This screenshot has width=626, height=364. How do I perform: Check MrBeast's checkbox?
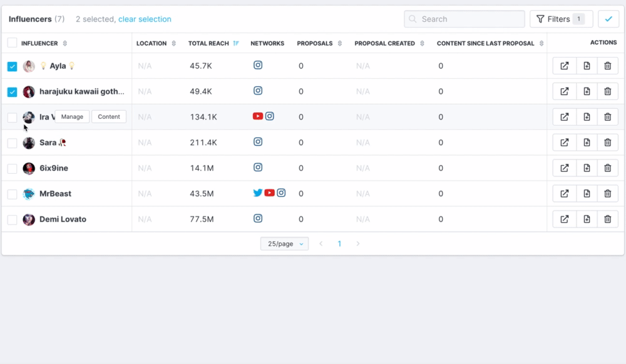click(x=12, y=194)
